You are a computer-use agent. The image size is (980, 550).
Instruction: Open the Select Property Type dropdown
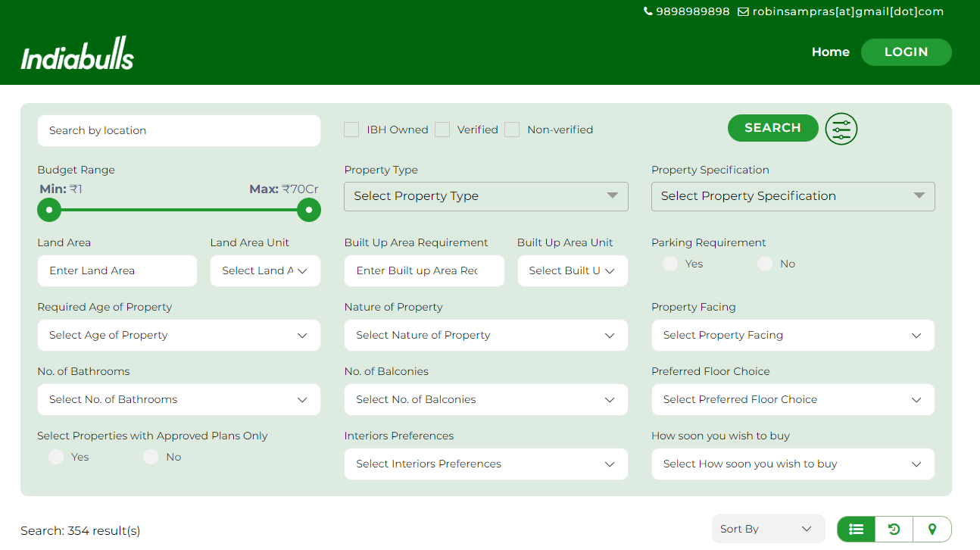coord(486,196)
